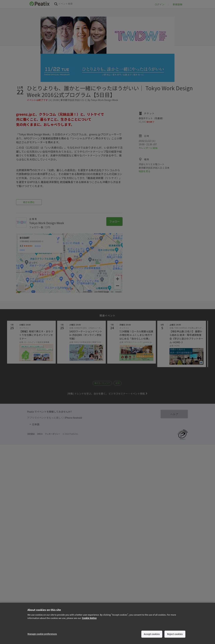Image resolution: width=215 pixels, height=644 pixels.
Task: Click the はっかく map pin
Action: pos(26,262)
